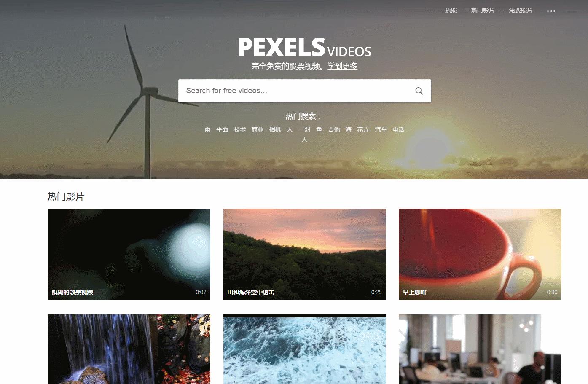Open the 执照 menu item
Viewport: 588px width, 384px height.
[x=451, y=10]
